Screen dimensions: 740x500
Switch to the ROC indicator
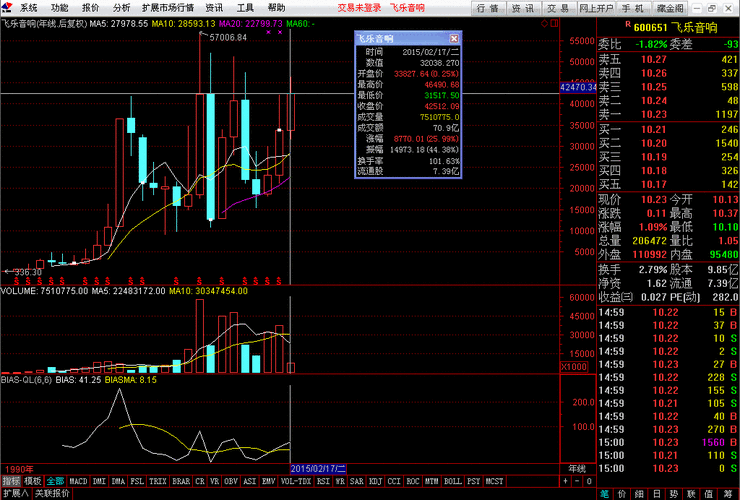[x=413, y=481]
